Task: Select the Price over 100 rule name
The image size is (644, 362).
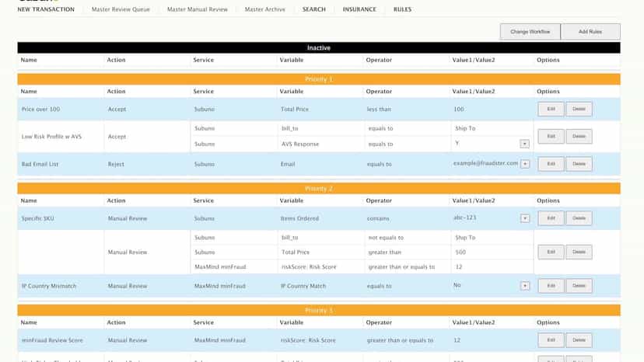Action: click(40, 110)
